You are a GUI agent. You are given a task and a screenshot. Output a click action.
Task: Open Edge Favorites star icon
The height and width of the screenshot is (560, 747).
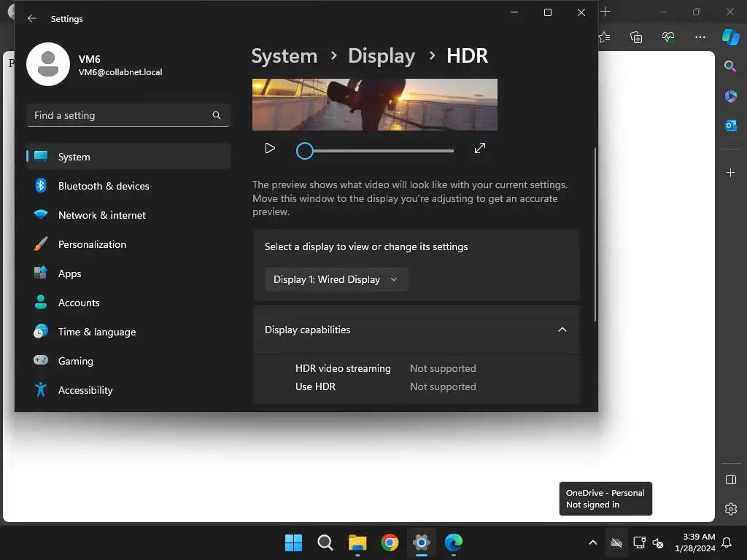605,37
